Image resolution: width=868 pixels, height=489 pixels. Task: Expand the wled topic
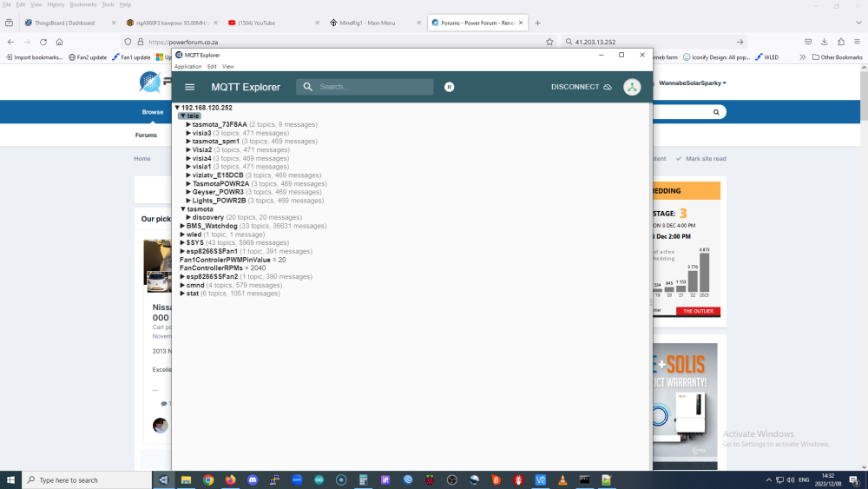pyautogui.click(x=182, y=235)
